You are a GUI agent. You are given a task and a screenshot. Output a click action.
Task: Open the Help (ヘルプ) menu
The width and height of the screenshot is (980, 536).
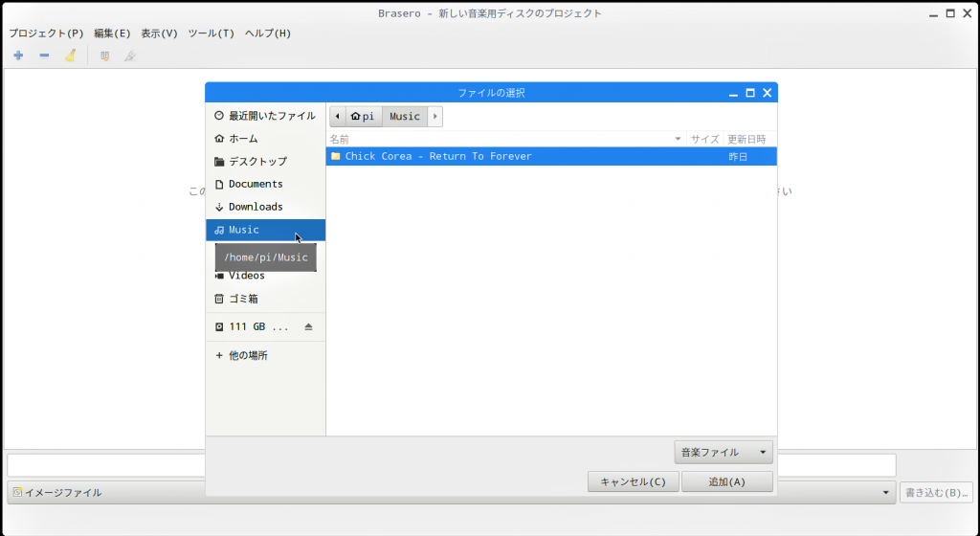pos(268,33)
